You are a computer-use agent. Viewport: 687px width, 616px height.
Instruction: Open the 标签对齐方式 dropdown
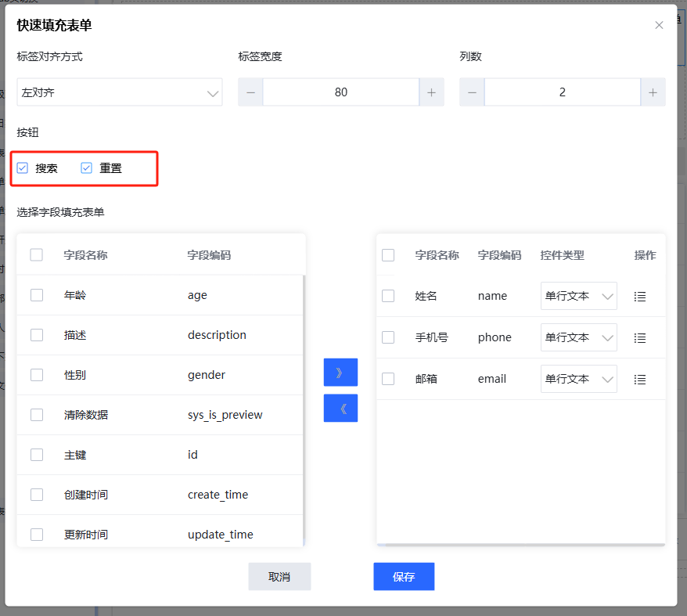(119, 92)
